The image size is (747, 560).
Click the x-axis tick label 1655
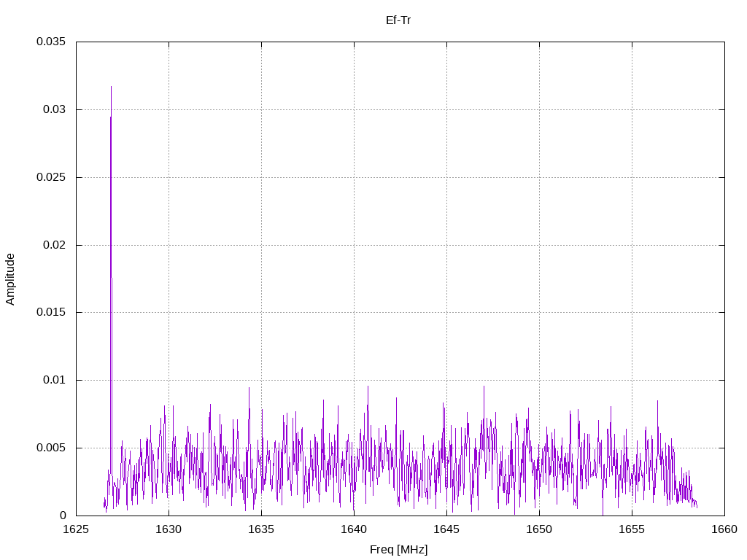632,529
